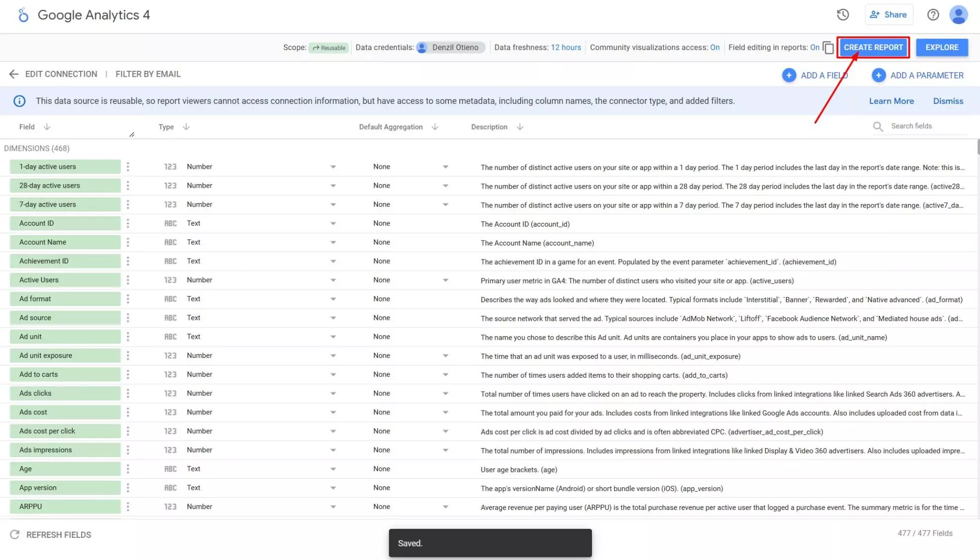Click the vertical scrollbar thumb
Image resolution: width=980 pixels, height=560 pixels.
978,147
